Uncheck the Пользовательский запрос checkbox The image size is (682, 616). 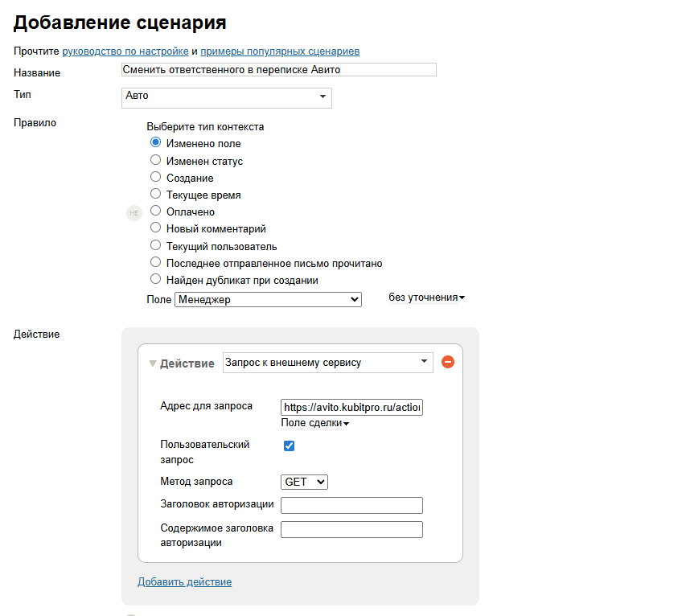(290, 446)
